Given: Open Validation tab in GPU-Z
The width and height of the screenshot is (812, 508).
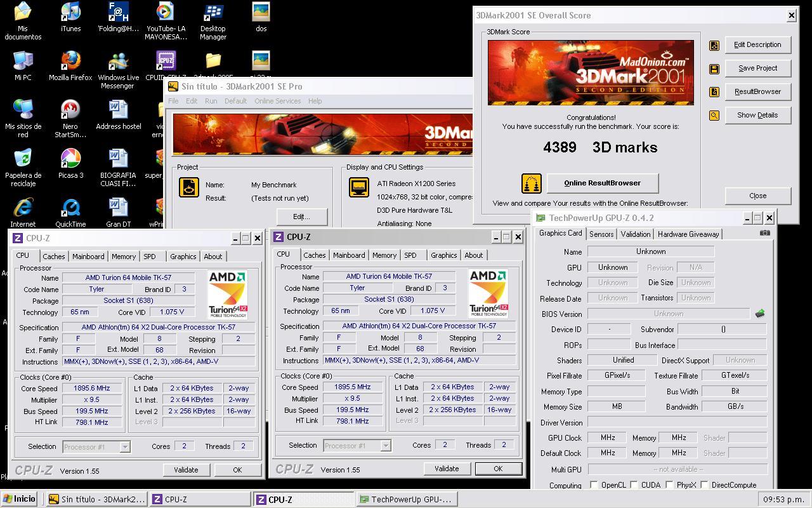Looking at the screenshot, I should pos(635,234).
